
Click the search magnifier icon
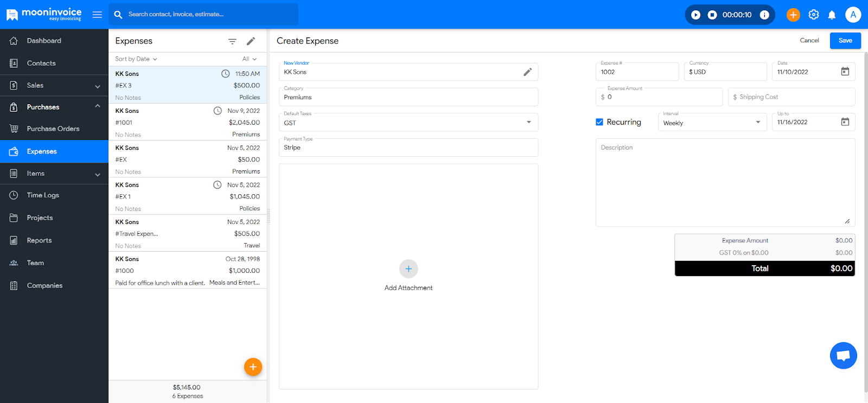pos(118,15)
